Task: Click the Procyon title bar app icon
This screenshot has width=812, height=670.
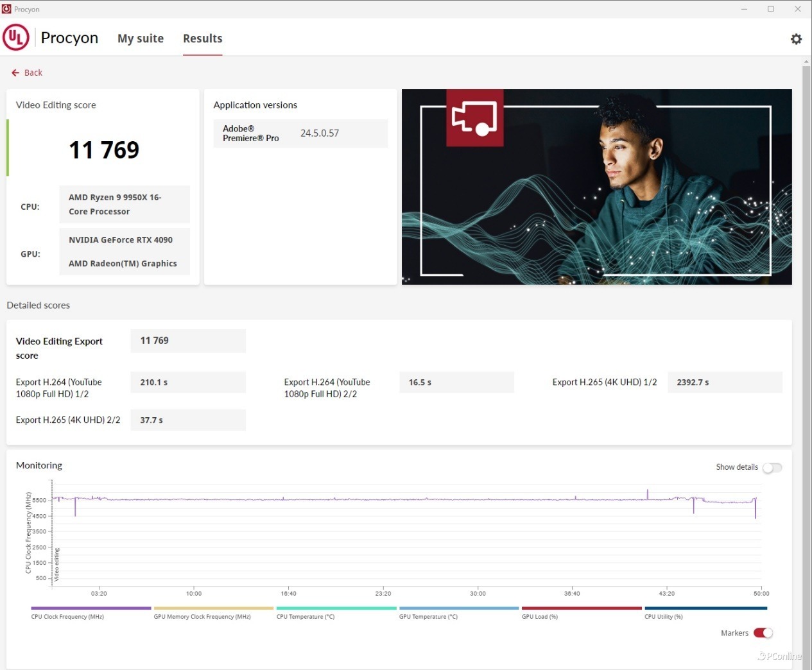Action: click(x=6, y=9)
